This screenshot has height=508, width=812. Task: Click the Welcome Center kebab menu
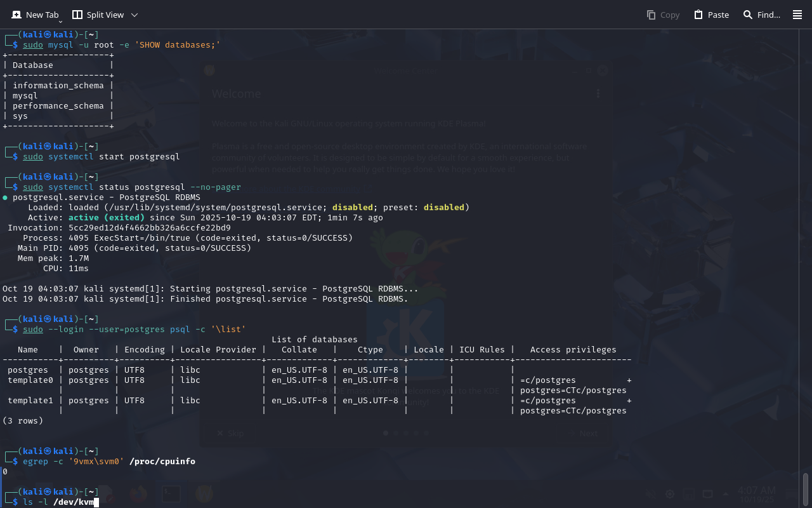pyautogui.click(x=598, y=93)
